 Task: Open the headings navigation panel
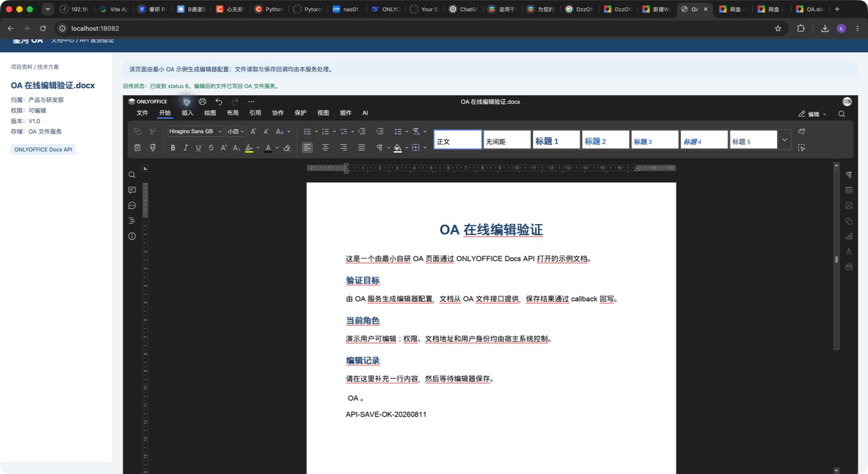(132, 220)
